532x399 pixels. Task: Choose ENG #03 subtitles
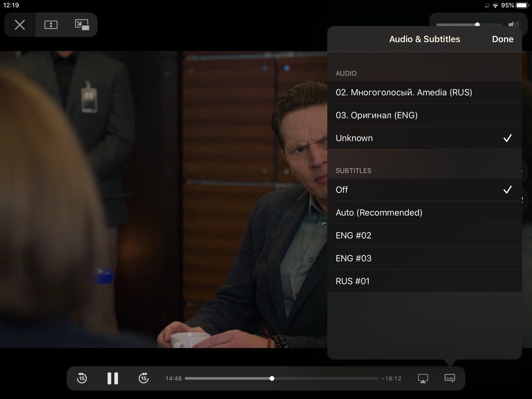pyautogui.click(x=424, y=258)
